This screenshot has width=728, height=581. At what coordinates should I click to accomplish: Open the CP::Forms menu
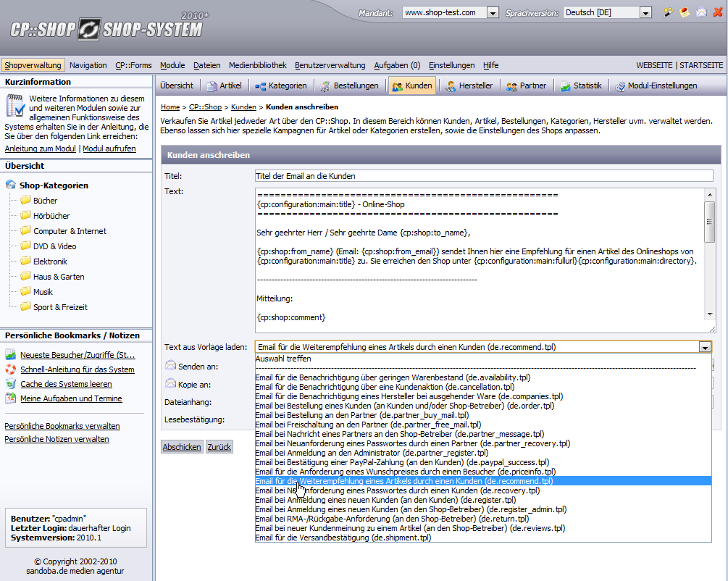(133, 65)
